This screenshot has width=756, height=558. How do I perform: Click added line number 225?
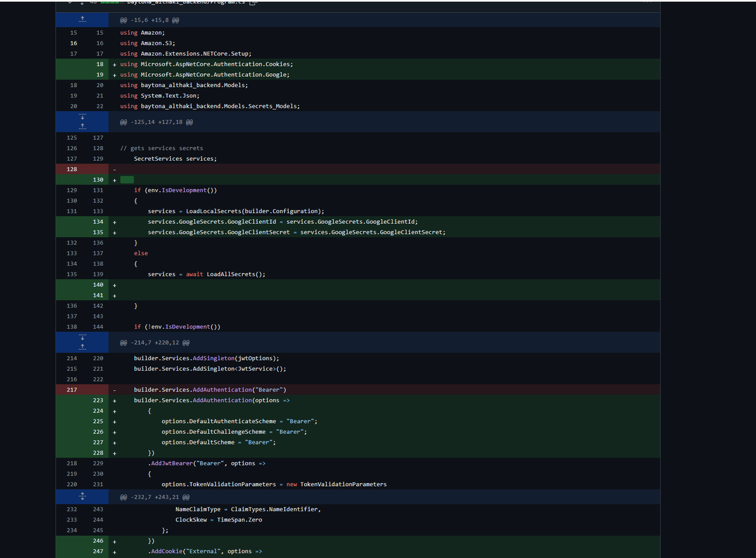98,422
